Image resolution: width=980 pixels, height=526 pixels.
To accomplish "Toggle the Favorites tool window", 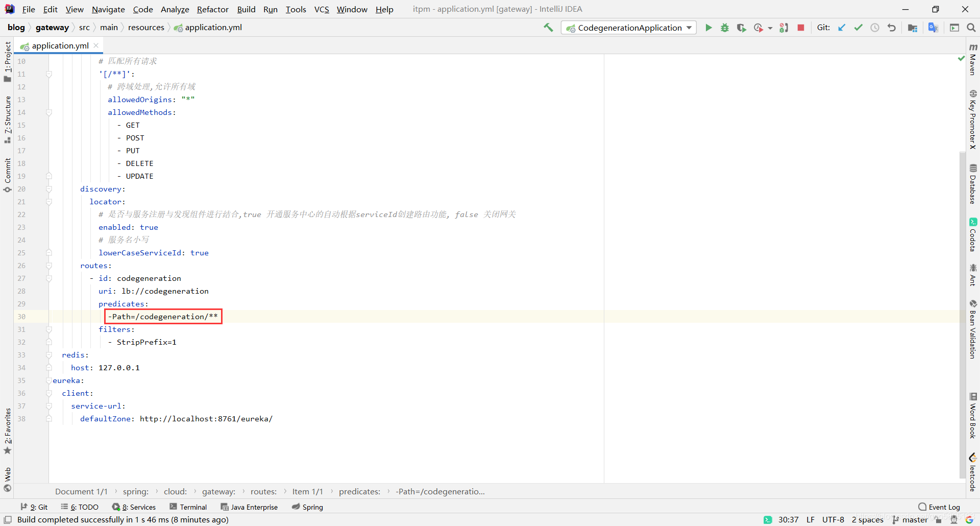I will coord(7,431).
